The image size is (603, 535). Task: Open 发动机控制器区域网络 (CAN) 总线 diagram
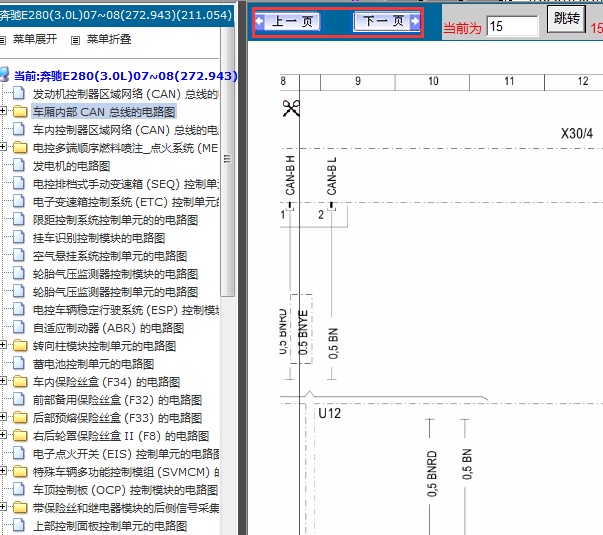pos(125,94)
